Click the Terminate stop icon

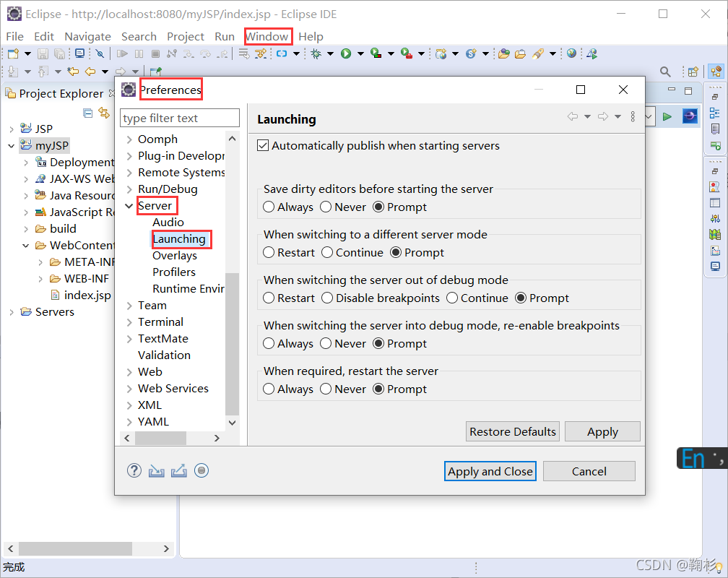(155, 53)
